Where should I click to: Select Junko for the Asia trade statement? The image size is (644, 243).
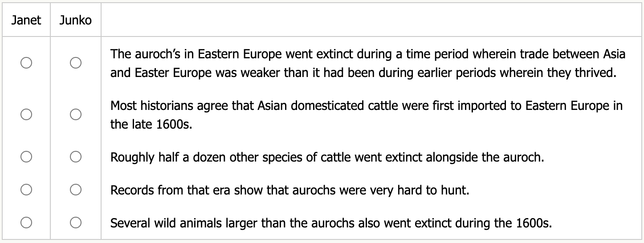tap(75, 63)
